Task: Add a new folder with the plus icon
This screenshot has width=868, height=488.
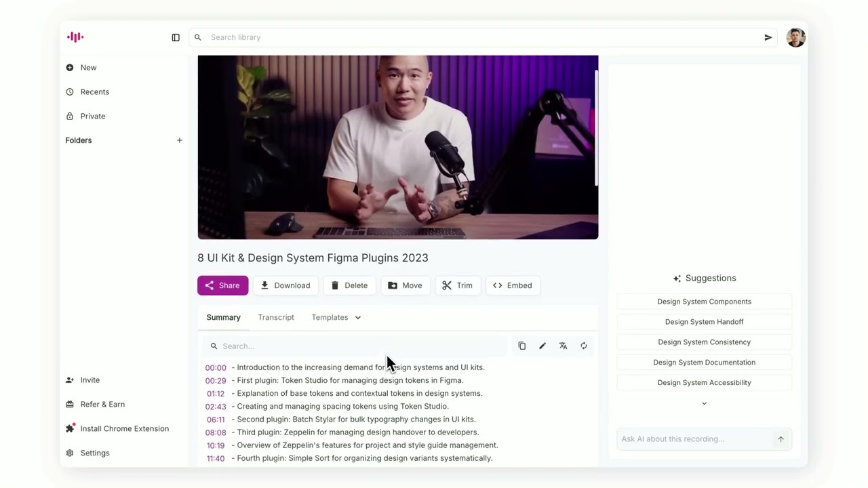Action: click(x=179, y=140)
